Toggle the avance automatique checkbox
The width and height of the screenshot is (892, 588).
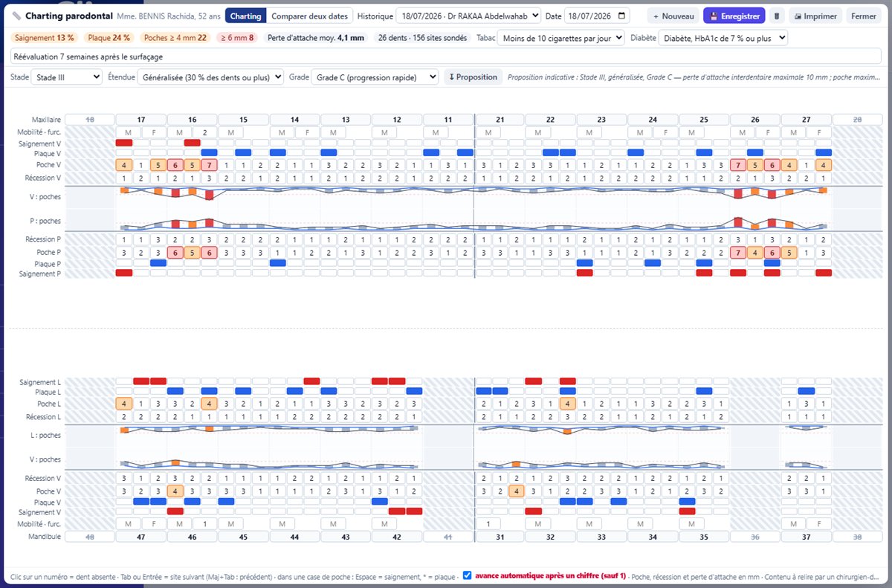pyautogui.click(x=467, y=575)
